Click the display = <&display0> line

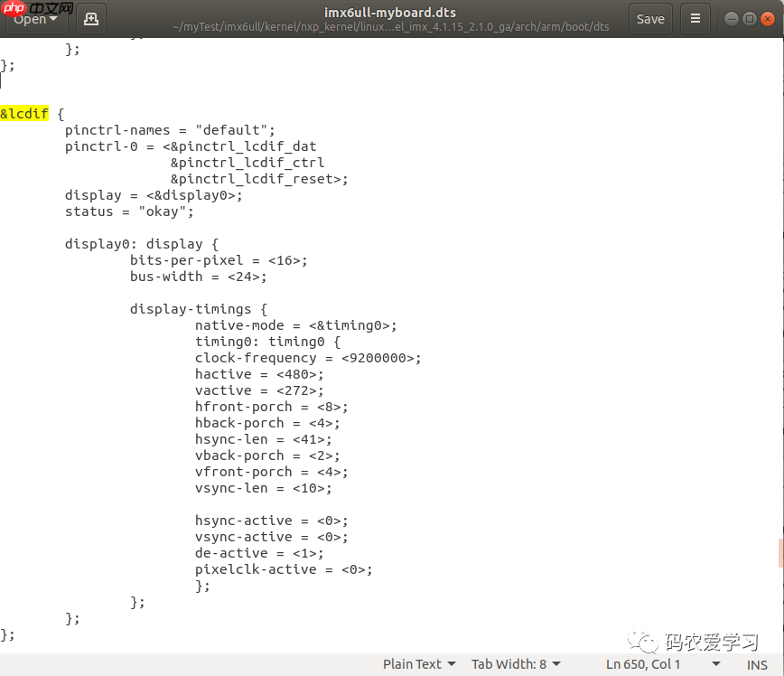click(154, 195)
